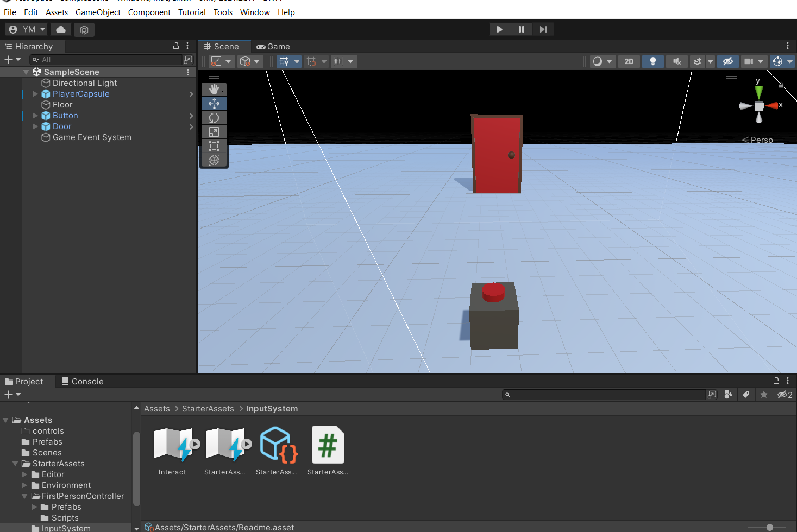Click StarterAssets in the breadcrumb path

point(208,409)
